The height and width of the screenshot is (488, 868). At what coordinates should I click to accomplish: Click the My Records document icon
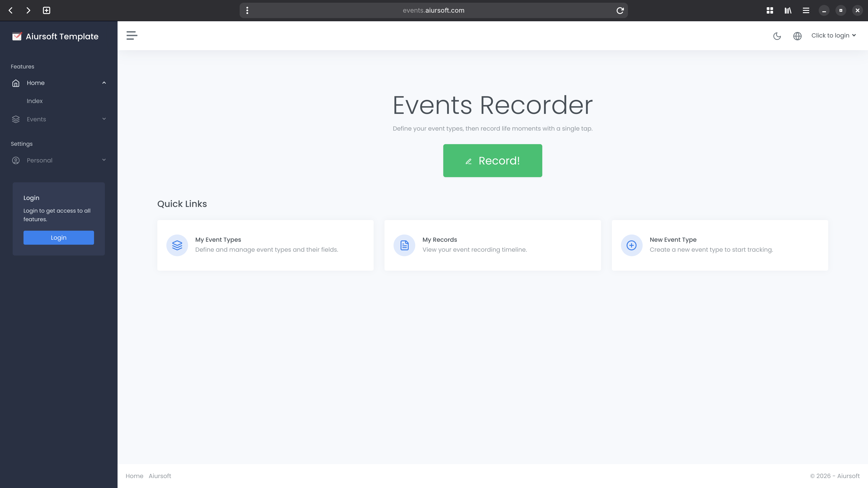(x=404, y=245)
